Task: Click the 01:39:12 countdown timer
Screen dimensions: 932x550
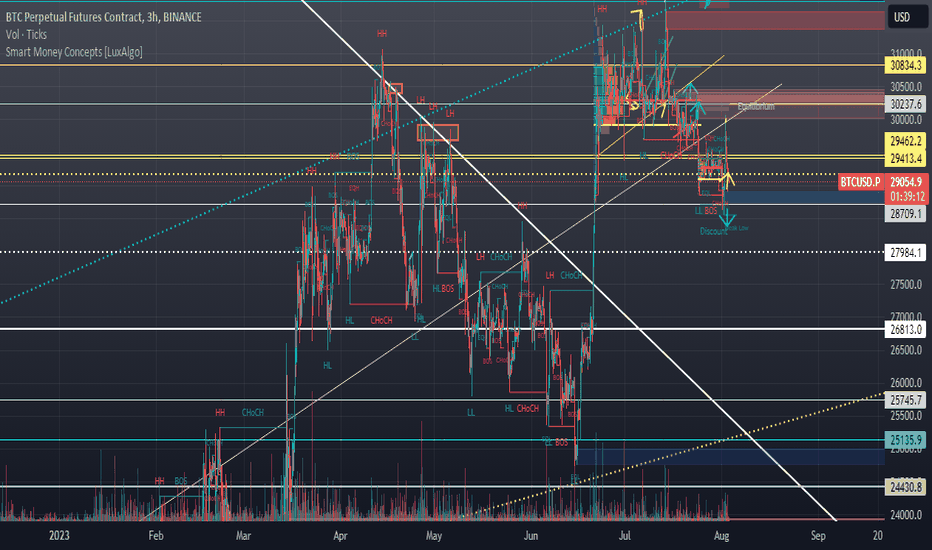Action: (x=906, y=197)
